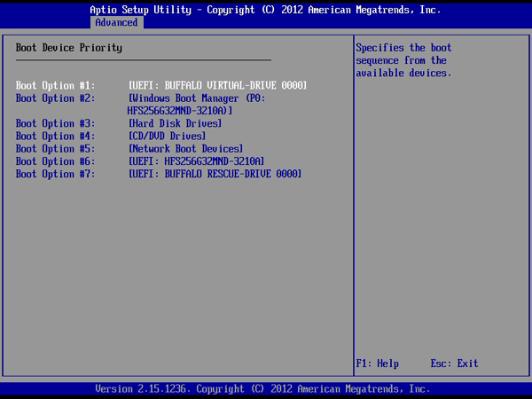Open the Network Boot Devices value
The image size is (532, 399).
[185, 149]
